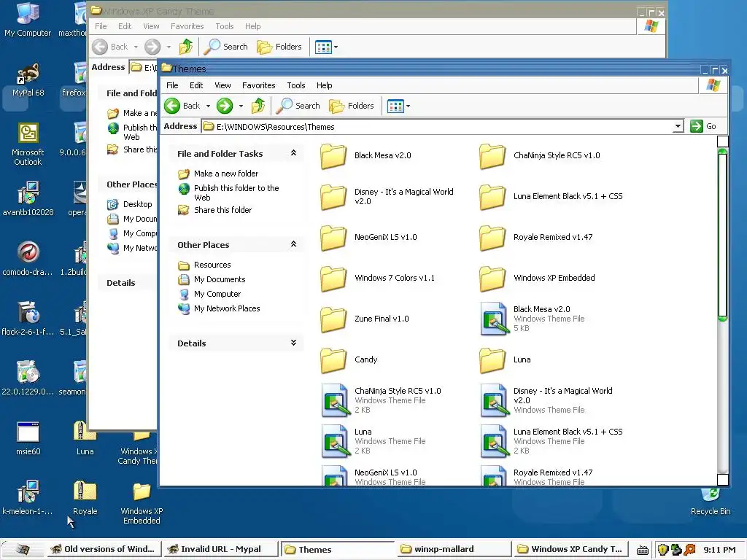
Task: Expand the Details panel
Action: [x=293, y=343]
